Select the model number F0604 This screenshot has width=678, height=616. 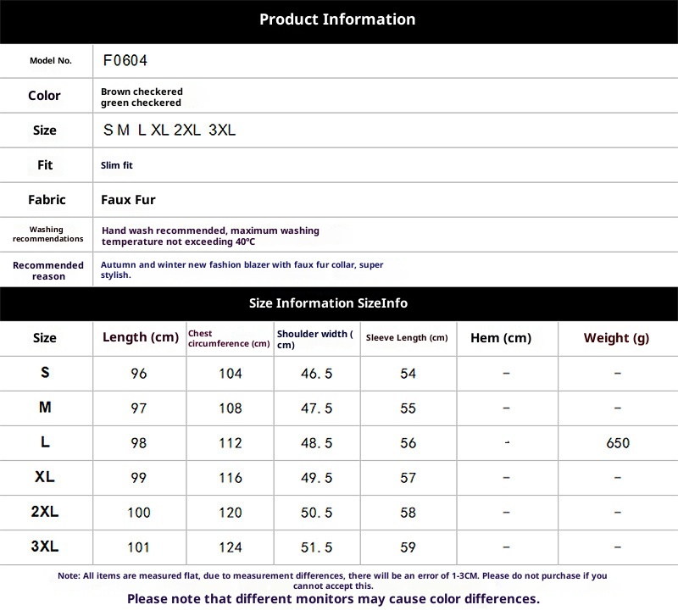point(125,61)
